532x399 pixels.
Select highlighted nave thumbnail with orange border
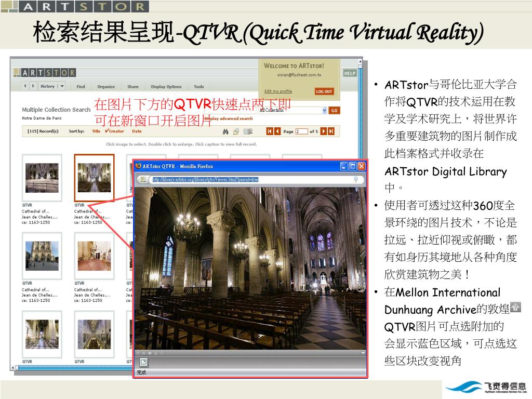click(x=95, y=178)
